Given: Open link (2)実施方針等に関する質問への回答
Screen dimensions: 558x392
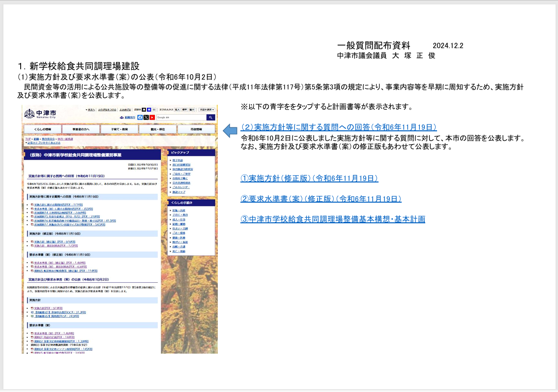Looking at the screenshot, I should click(x=338, y=127).
